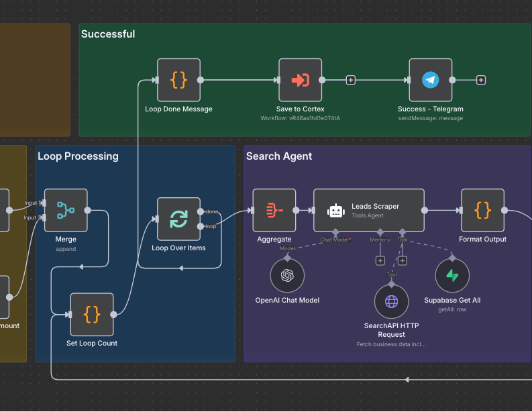Click the SearchAPI HTTP Request globe node
Screen dimensions: 532x412
(x=391, y=301)
